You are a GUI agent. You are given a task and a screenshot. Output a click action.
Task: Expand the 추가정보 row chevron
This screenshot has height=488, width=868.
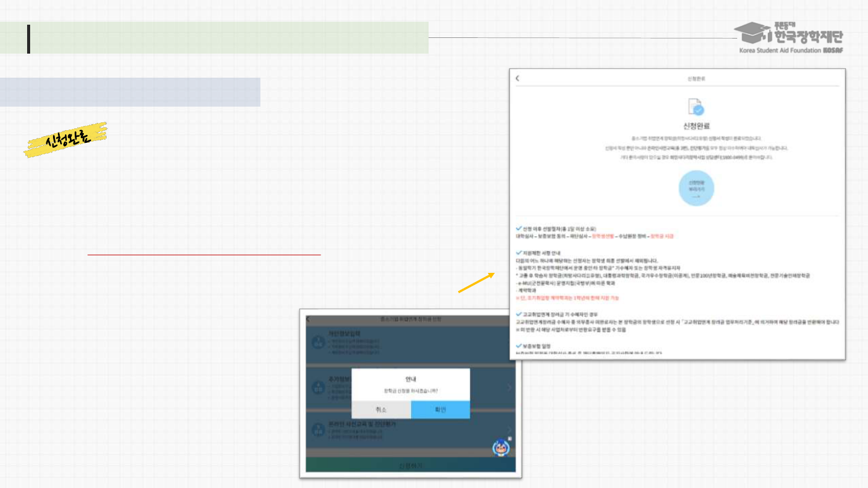(x=509, y=387)
